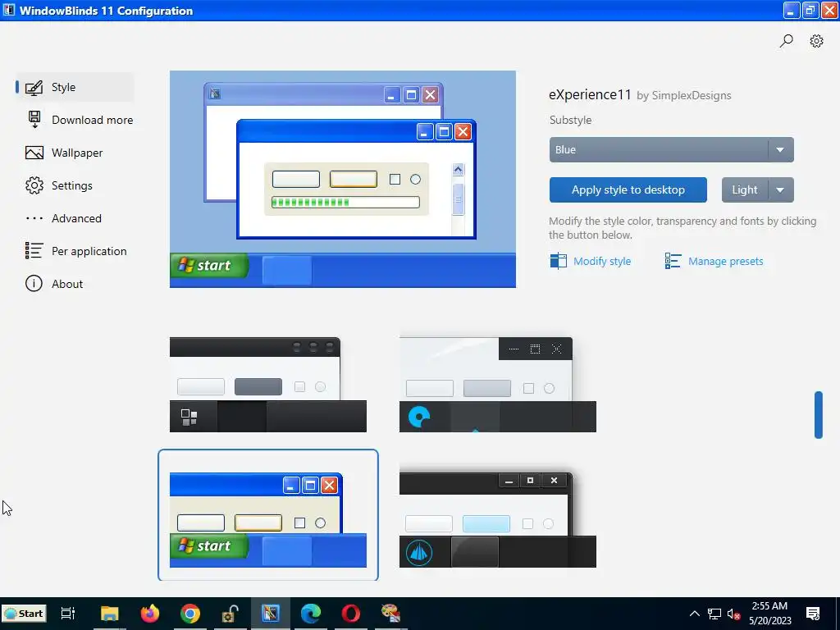Screen dimensions: 840x630
Task: Click the About info icon
Action: [x=34, y=284]
